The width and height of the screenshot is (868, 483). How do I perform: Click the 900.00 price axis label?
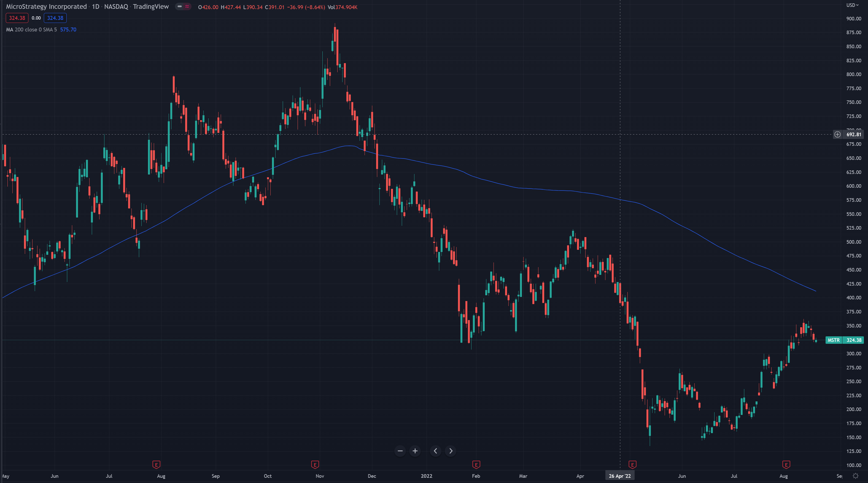853,18
